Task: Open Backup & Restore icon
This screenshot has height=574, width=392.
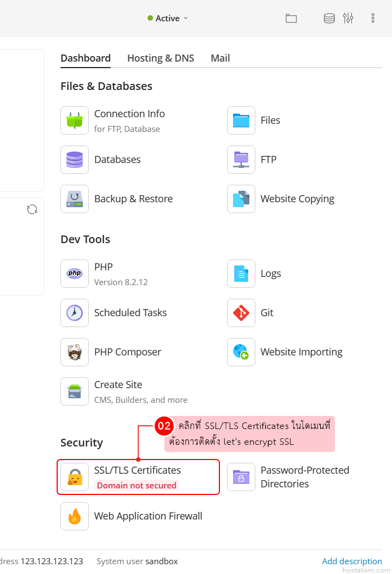Action: coord(75,199)
